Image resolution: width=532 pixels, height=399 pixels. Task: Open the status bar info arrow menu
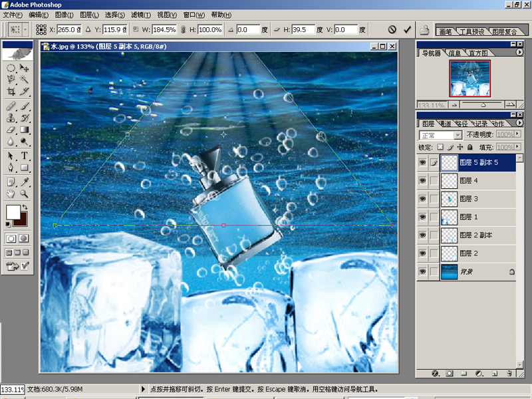click(143, 389)
